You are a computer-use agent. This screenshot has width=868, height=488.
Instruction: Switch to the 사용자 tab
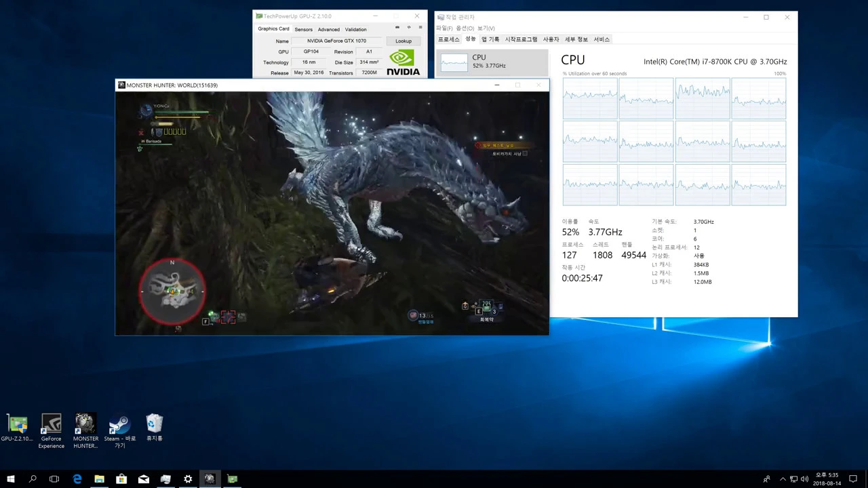pos(551,39)
